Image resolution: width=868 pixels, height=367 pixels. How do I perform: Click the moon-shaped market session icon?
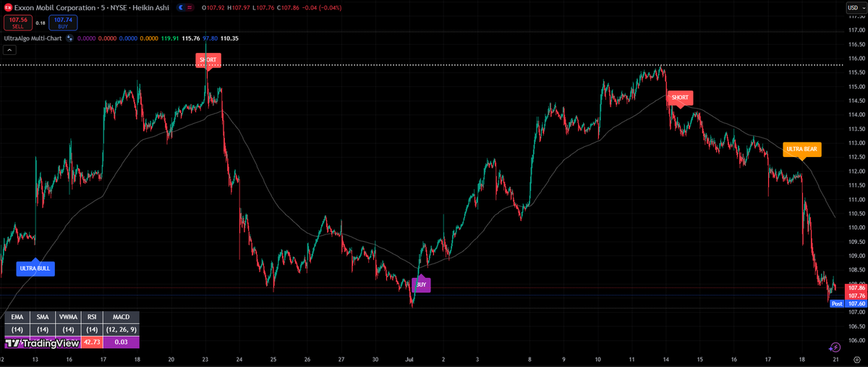coord(179,7)
